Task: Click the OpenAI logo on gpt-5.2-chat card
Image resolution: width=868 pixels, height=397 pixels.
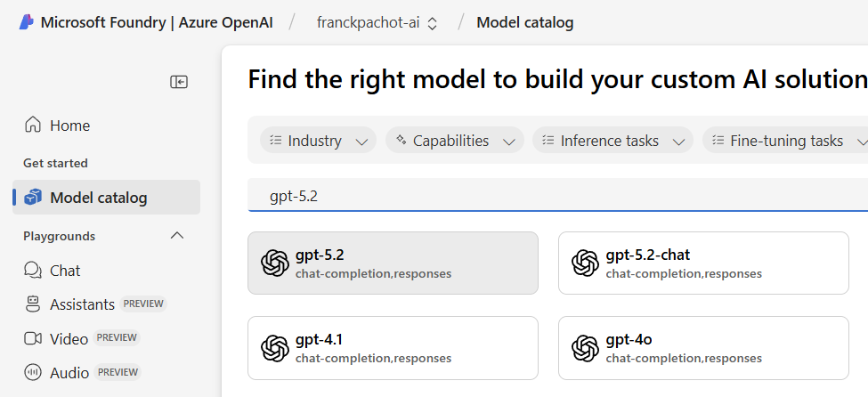Action: (586, 263)
